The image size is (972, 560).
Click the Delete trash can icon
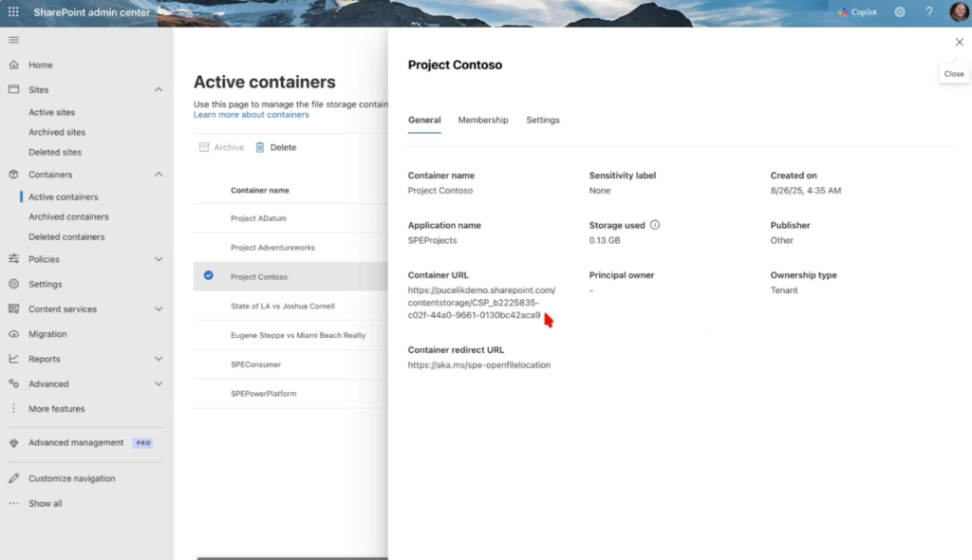pyautogui.click(x=260, y=147)
